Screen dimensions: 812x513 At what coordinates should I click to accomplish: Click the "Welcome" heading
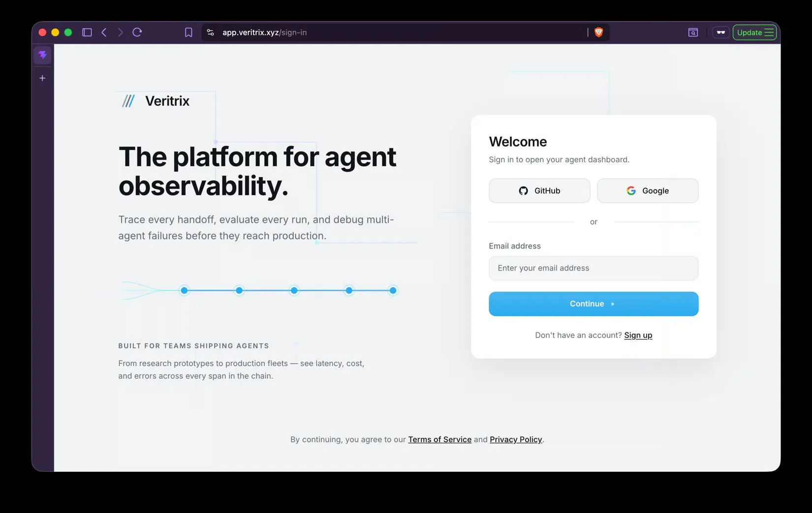518,142
